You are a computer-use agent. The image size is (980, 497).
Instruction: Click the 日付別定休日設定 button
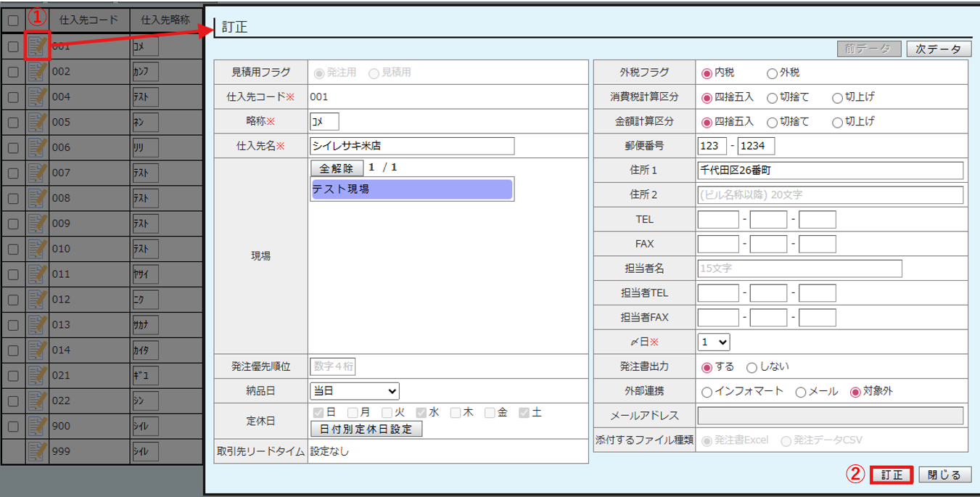(366, 429)
